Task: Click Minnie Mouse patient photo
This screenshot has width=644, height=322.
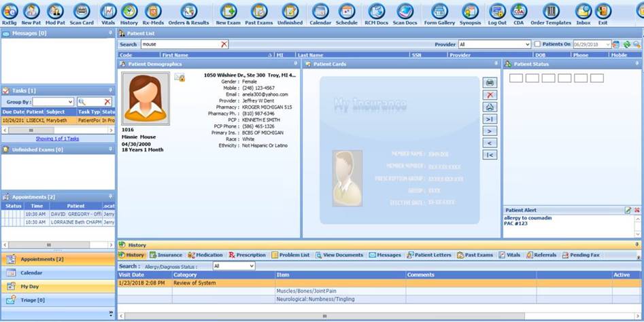Action: 146,99
